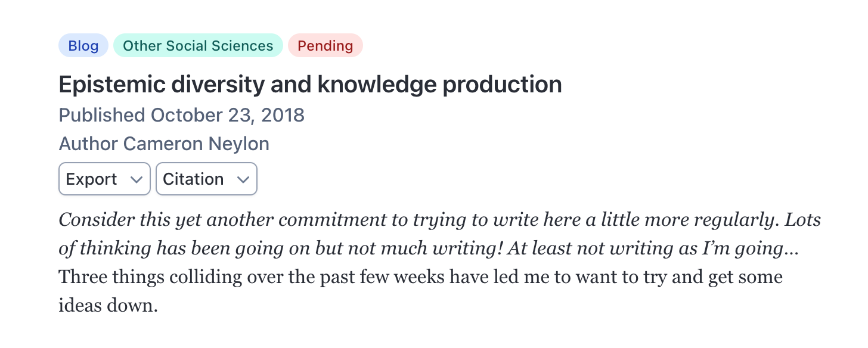The width and height of the screenshot is (868, 348).
Task: Click the Published October 23, 2018 date
Action: (227, 114)
